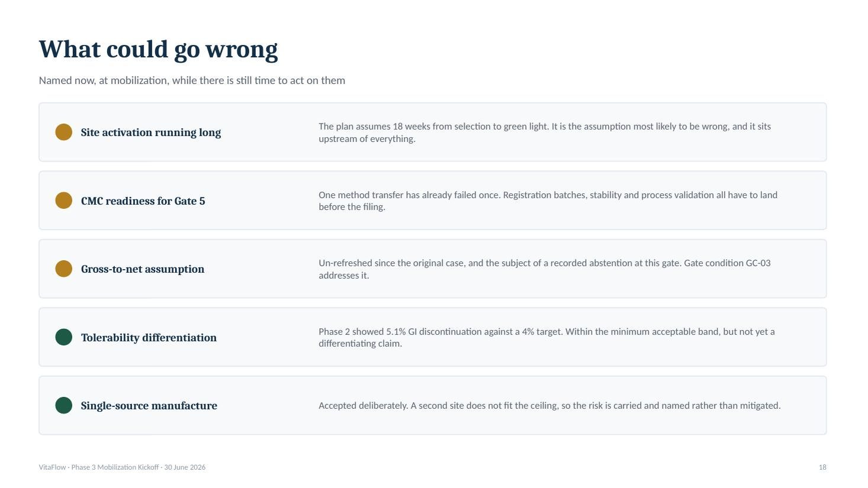Screen dimensions: 868x488
Task: Click the 'Tolerability differentiation' heading
Action: click(x=149, y=338)
